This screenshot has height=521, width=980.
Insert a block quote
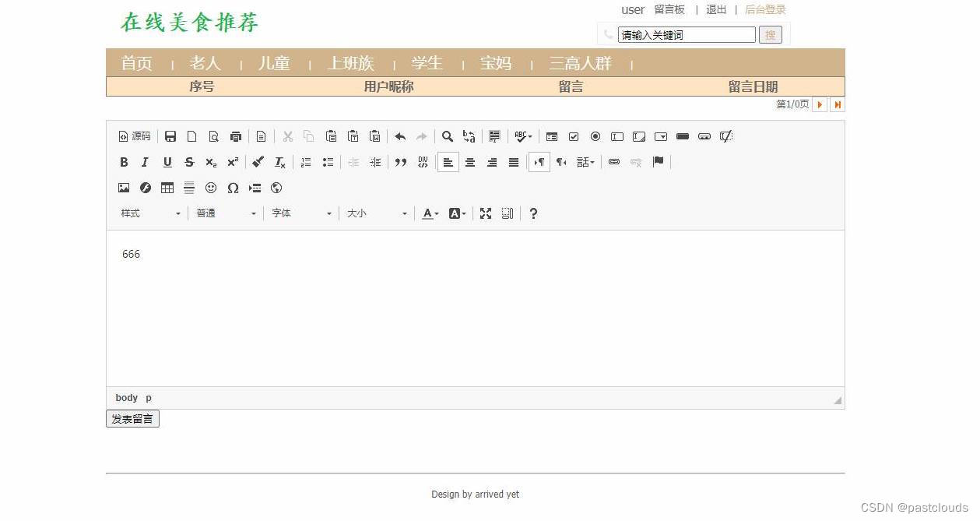coord(401,162)
